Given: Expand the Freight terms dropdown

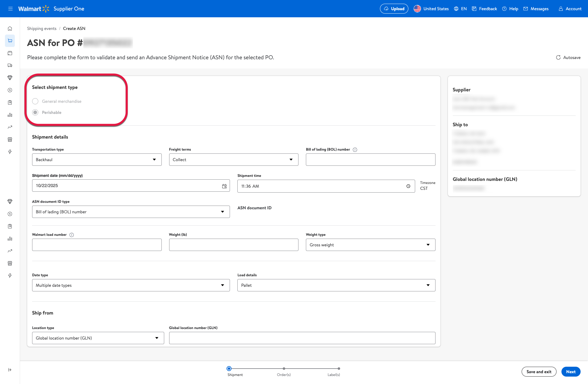Looking at the screenshot, I should click(233, 160).
